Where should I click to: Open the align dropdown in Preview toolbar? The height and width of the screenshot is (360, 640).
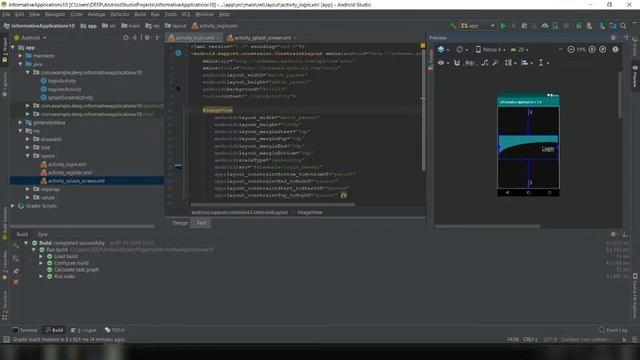(x=527, y=63)
